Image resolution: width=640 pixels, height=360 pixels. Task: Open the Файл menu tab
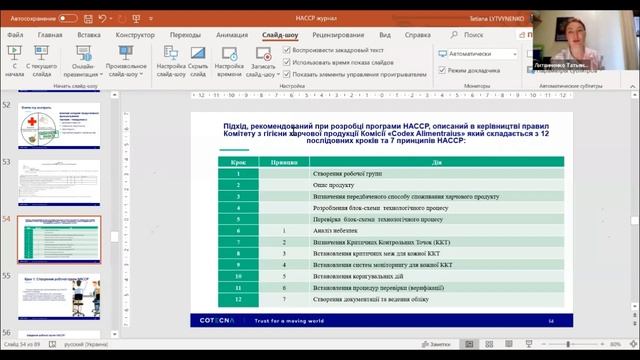point(15,35)
